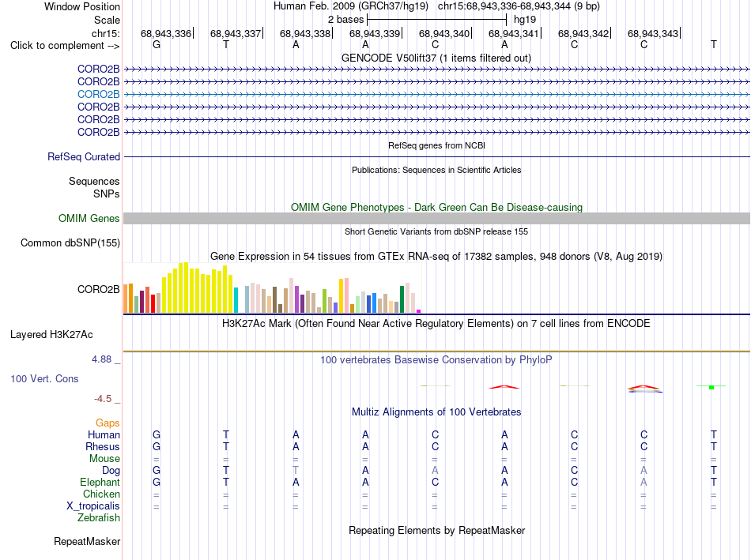The image size is (751, 560).
Task: Click the light blue CORO2B transcript label
Action: point(98,94)
